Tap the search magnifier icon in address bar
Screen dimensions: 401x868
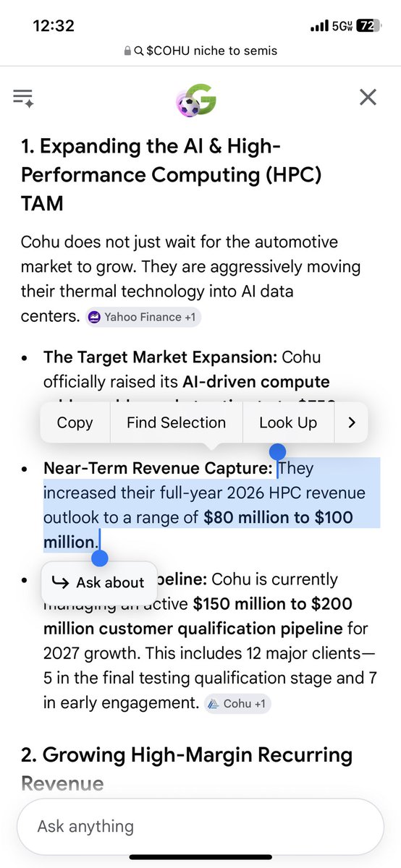coord(139,51)
